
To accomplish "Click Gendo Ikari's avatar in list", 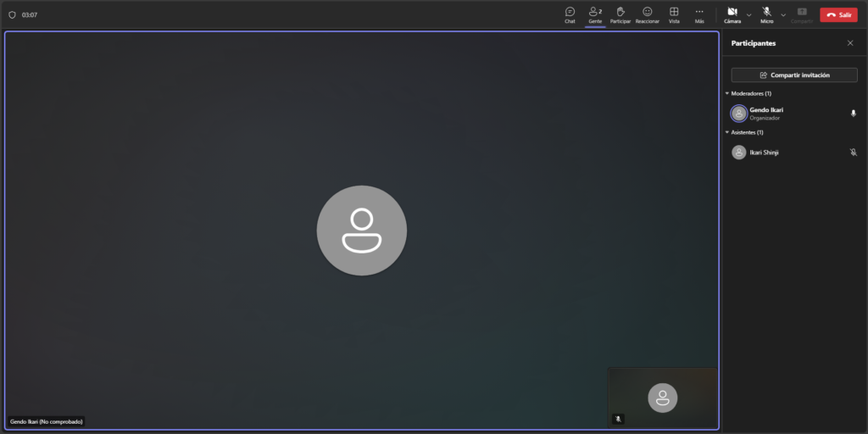I will click(x=739, y=114).
